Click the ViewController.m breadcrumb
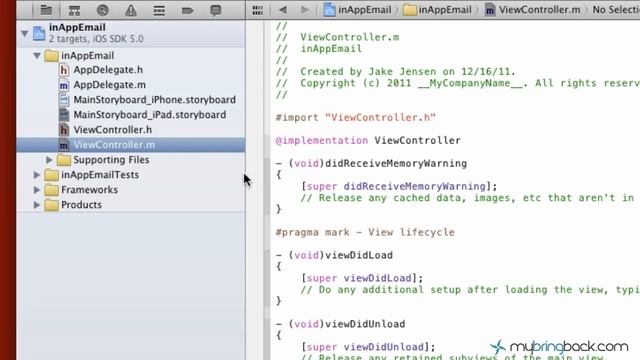The image size is (640, 360). click(532, 9)
